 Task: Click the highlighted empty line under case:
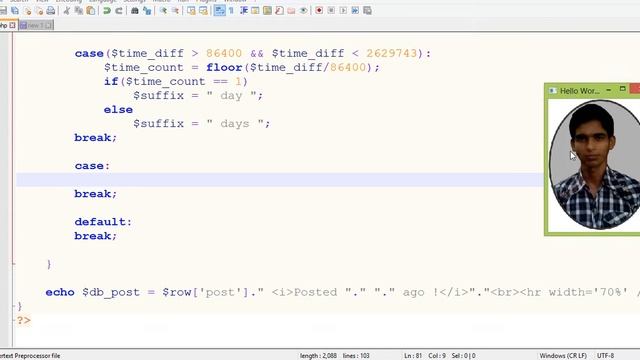[x=280, y=180]
